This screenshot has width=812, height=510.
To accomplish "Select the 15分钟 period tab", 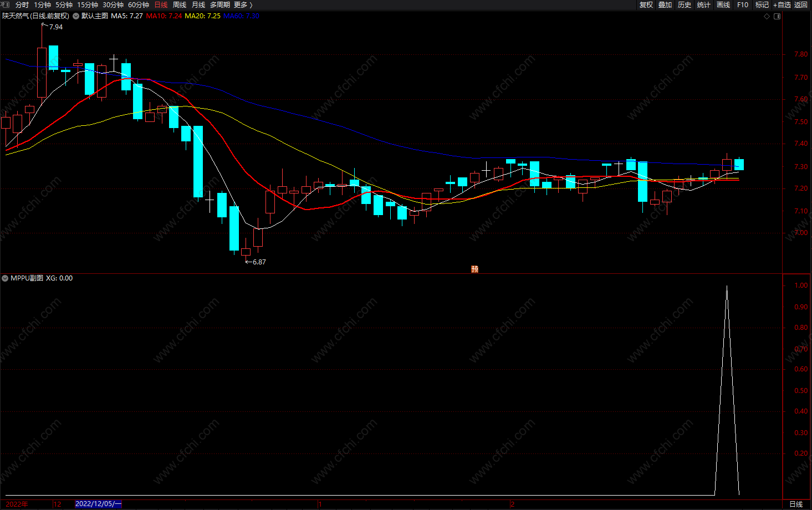I will pyautogui.click(x=88, y=5).
